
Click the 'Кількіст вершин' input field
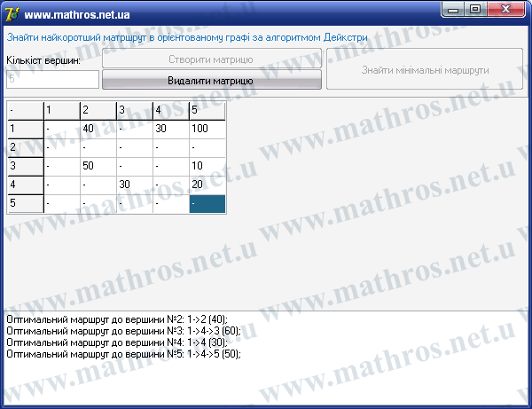52,79
